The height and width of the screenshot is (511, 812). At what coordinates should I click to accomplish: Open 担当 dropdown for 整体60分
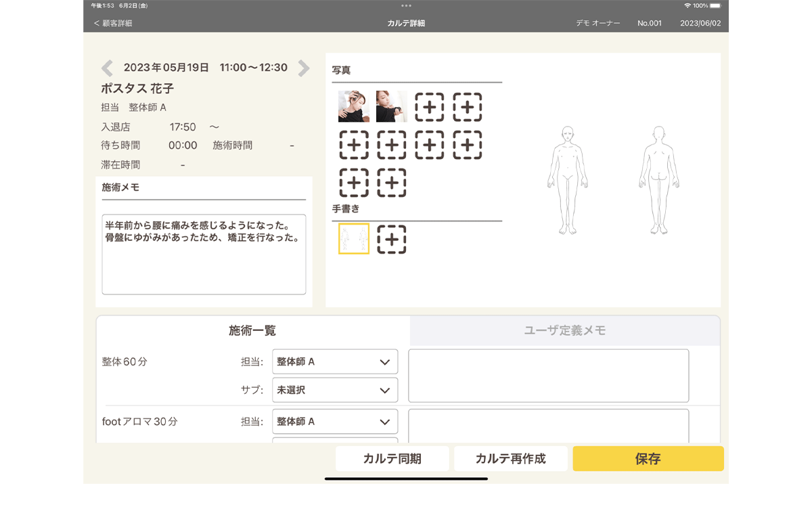click(335, 361)
